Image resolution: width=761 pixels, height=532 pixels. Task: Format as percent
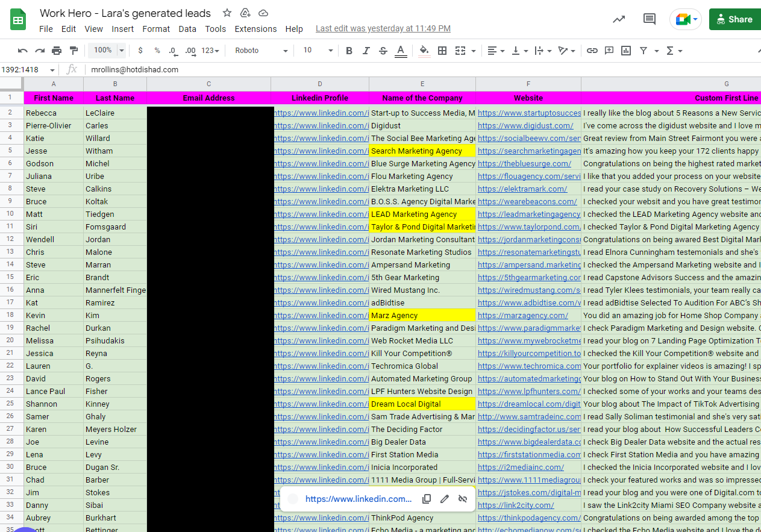pos(157,51)
